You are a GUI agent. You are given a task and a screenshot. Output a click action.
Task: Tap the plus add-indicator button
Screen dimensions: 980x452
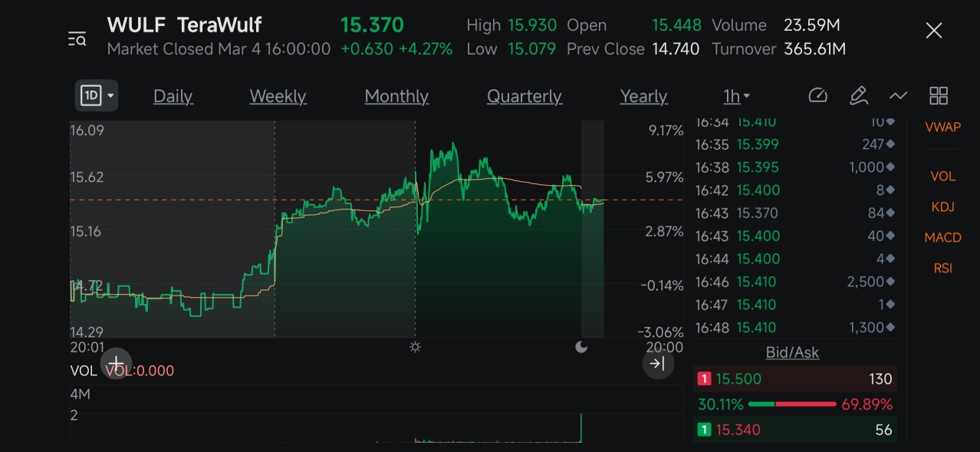click(116, 363)
